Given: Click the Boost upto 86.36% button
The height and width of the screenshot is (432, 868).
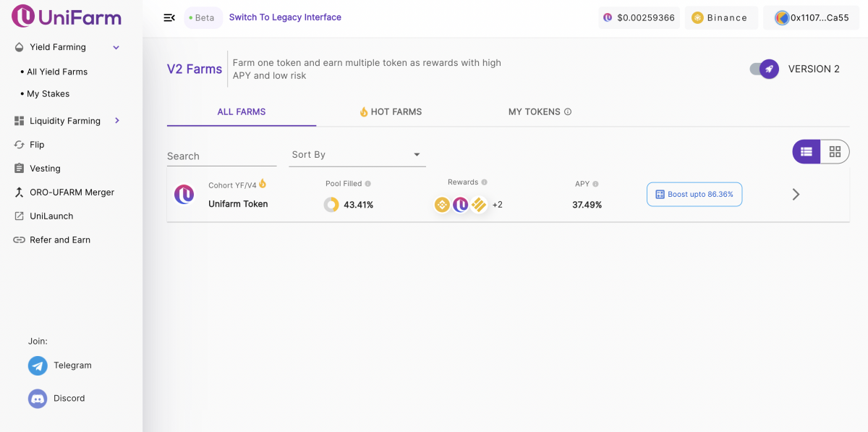Looking at the screenshot, I should 694,195.
